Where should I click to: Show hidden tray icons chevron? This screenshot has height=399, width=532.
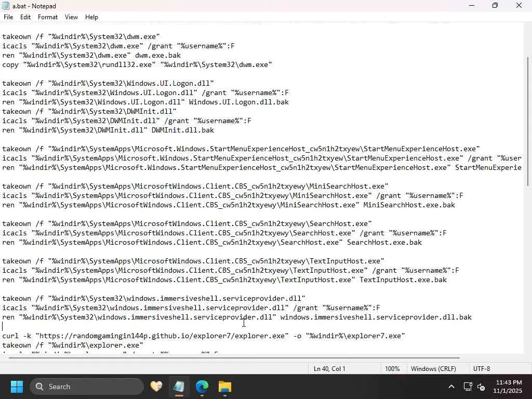click(451, 387)
